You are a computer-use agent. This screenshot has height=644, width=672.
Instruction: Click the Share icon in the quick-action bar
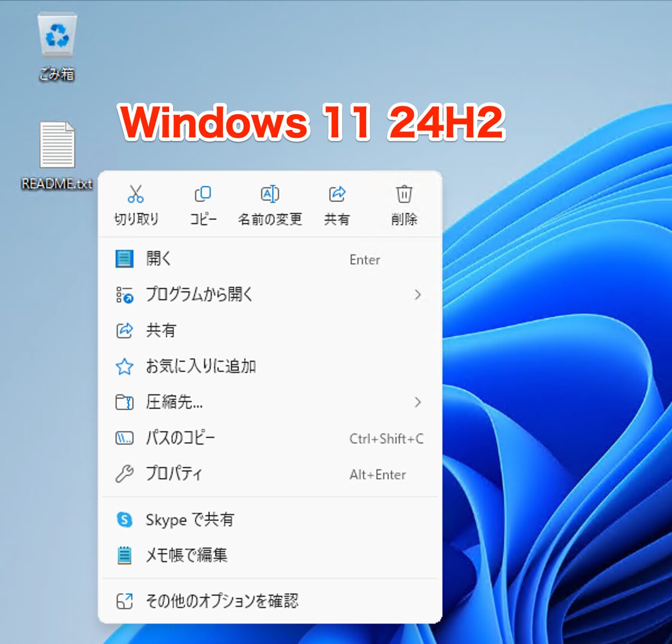point(337,194)
